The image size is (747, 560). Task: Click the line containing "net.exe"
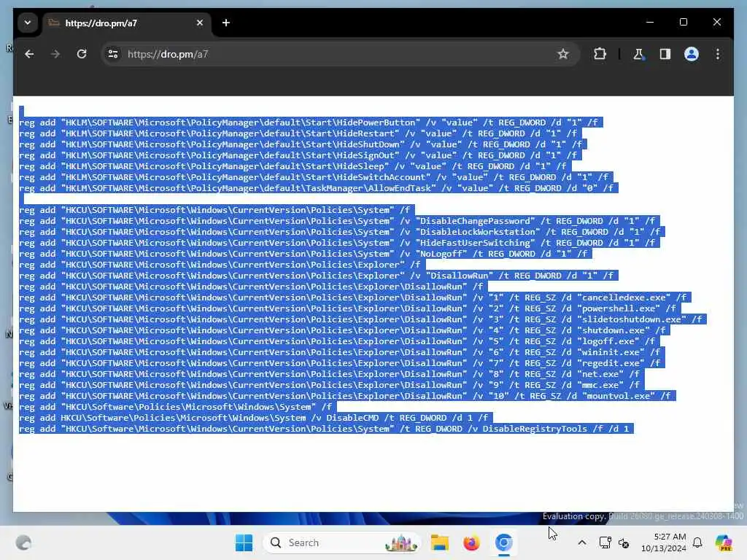(332, 374)
